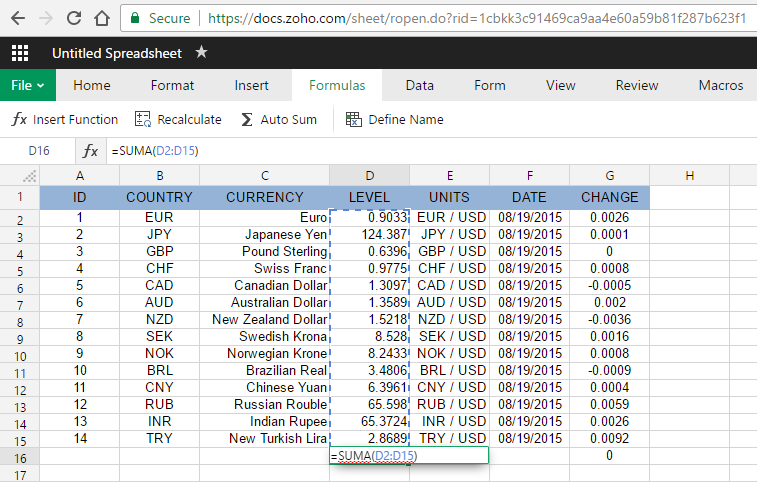Select row 1 header number
The image size is (757, 482).
click(20, 197)
